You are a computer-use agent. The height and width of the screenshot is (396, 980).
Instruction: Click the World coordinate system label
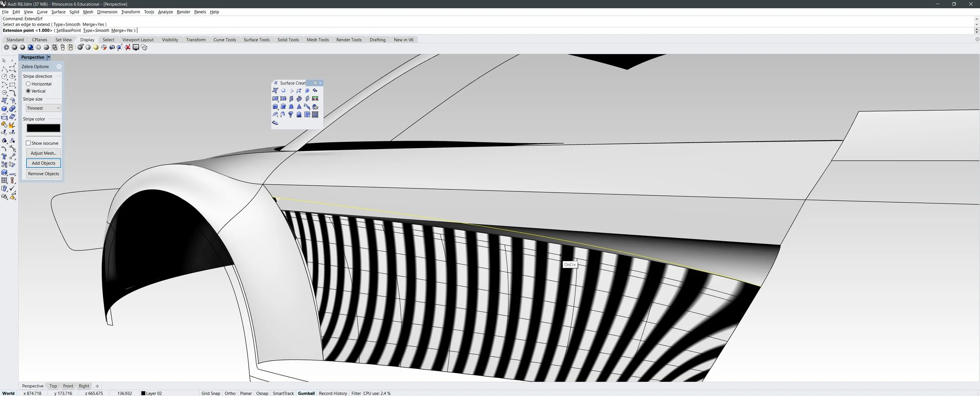8,393
